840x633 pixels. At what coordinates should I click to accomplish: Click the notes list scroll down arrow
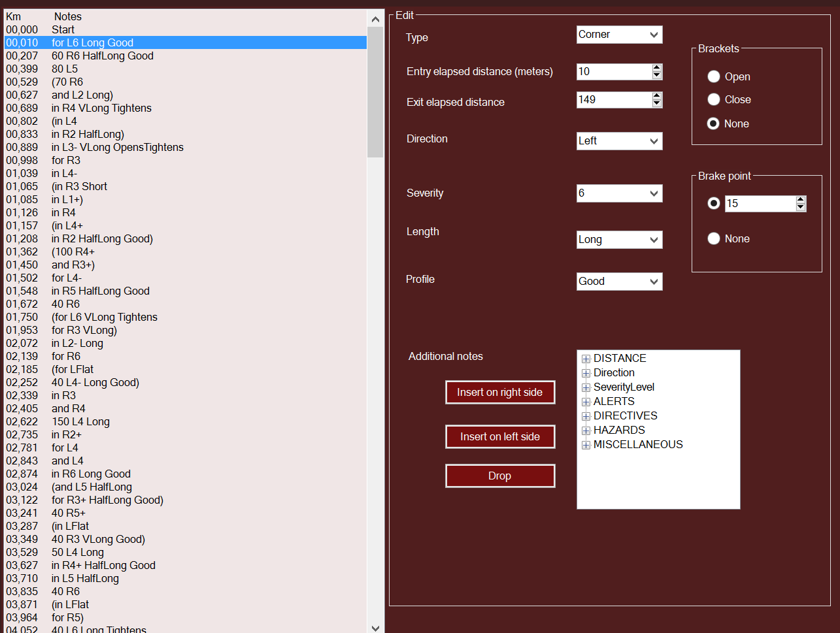click(x=375, y=628)
